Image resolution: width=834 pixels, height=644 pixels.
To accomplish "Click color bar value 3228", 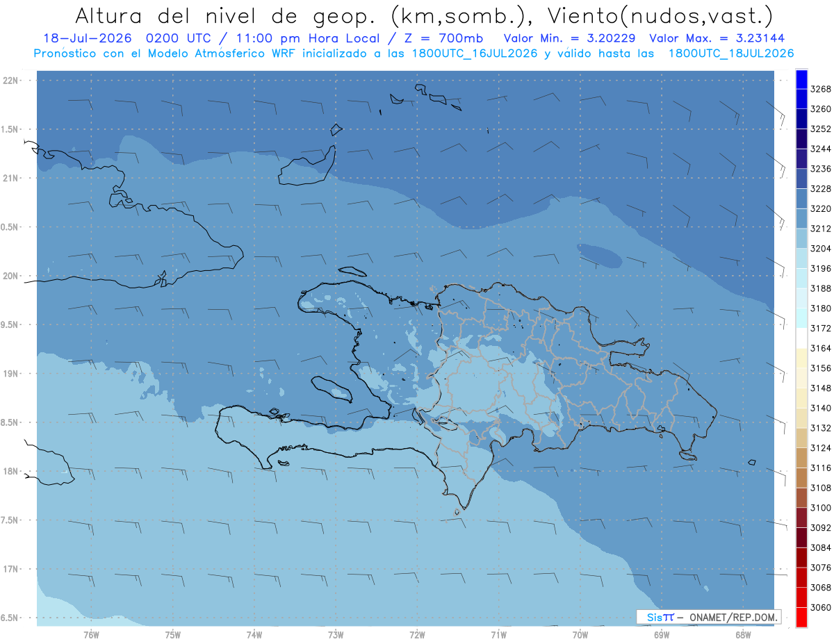I will tap(821, 189).
